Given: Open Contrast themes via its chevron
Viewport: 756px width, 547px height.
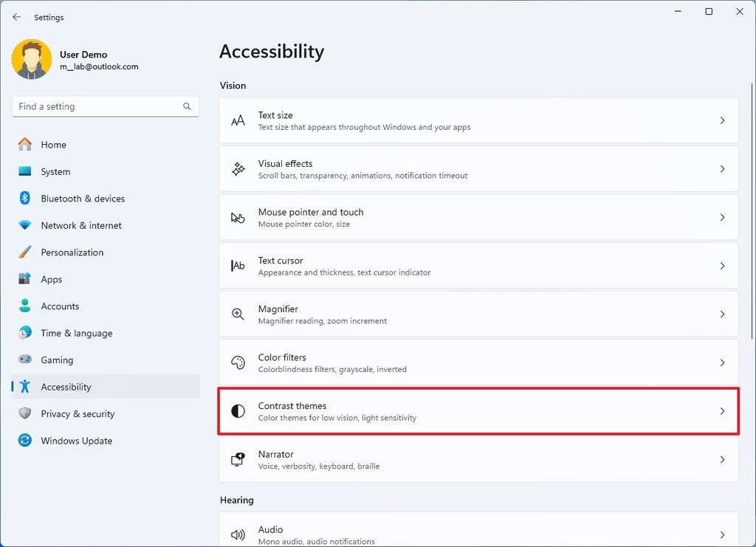Looking at the screenshot, I should (x=722, y=411).
